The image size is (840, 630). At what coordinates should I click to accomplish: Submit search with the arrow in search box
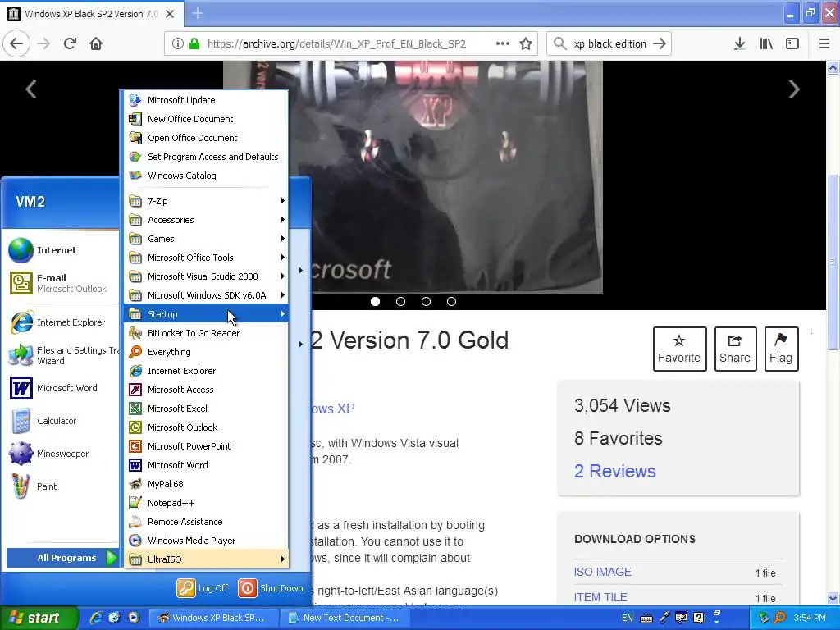(660, 44)
